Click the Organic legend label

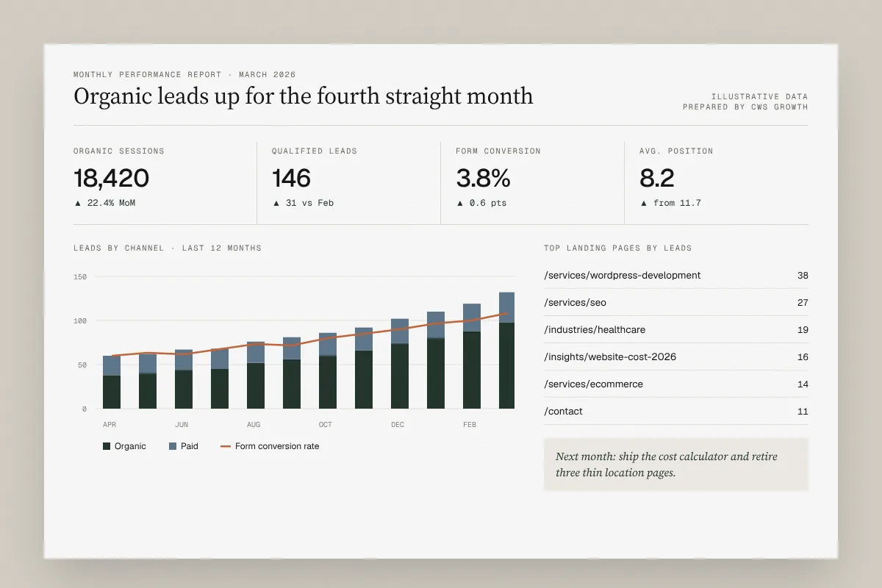[x=130, y=446]
